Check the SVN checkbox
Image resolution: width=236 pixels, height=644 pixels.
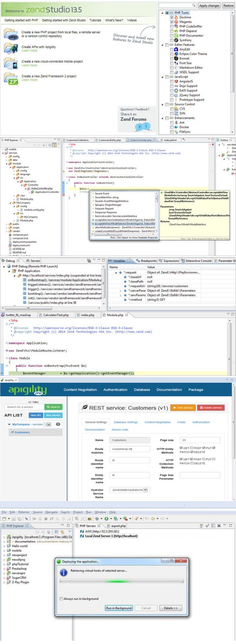172,113
